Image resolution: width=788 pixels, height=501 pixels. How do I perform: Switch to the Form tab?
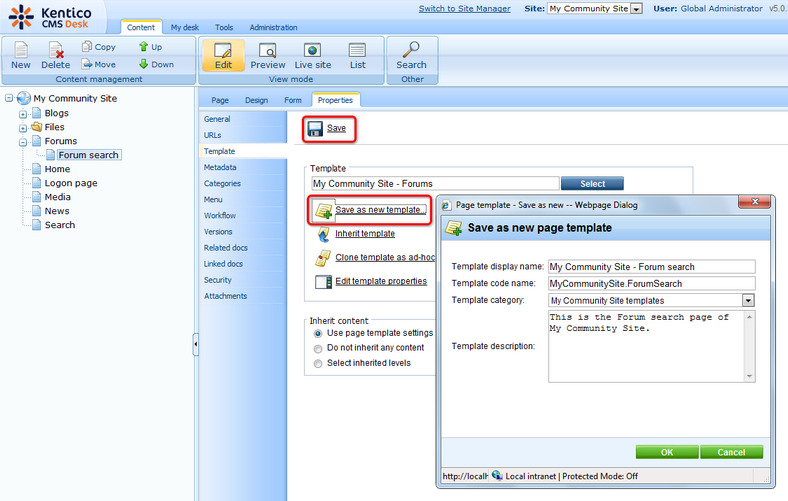[x=293, y=100]
